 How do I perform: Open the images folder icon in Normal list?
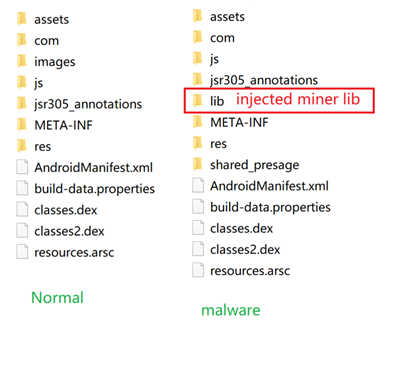point(22,61)
